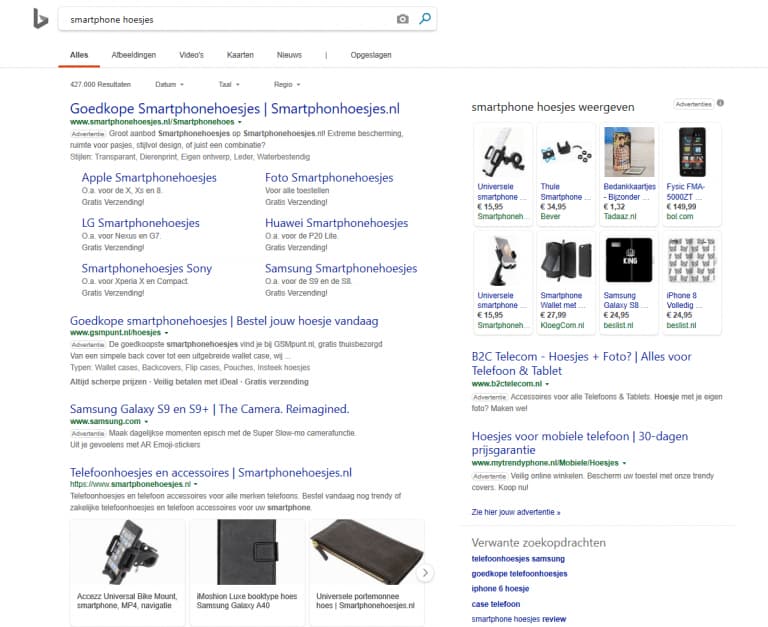Screen dimensions: 768x627
Task: Open dropdown arrow next to gsmpunt.nl/hoesjes URL
Action: click(x=166, y=333)
